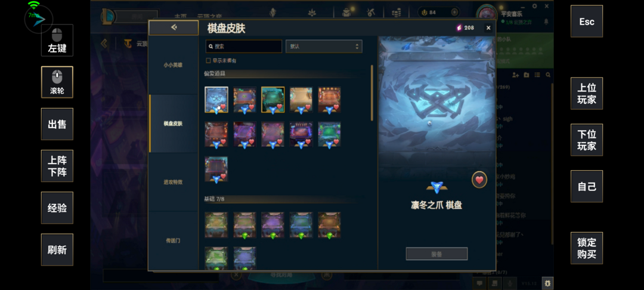Toggle the heart favorite icon beside the board preview

click(x=479, y=180)
